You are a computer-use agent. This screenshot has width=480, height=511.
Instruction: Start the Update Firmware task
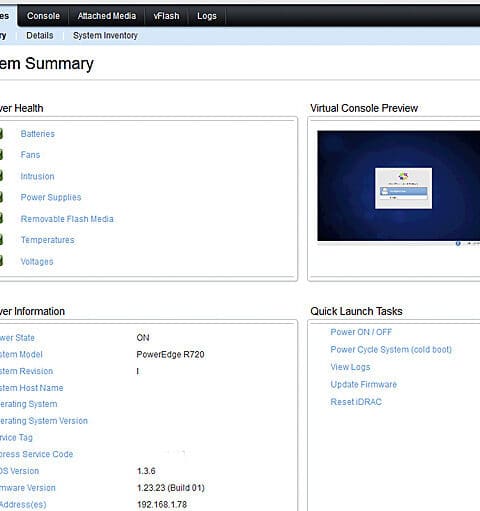click(x=364, y=384)
